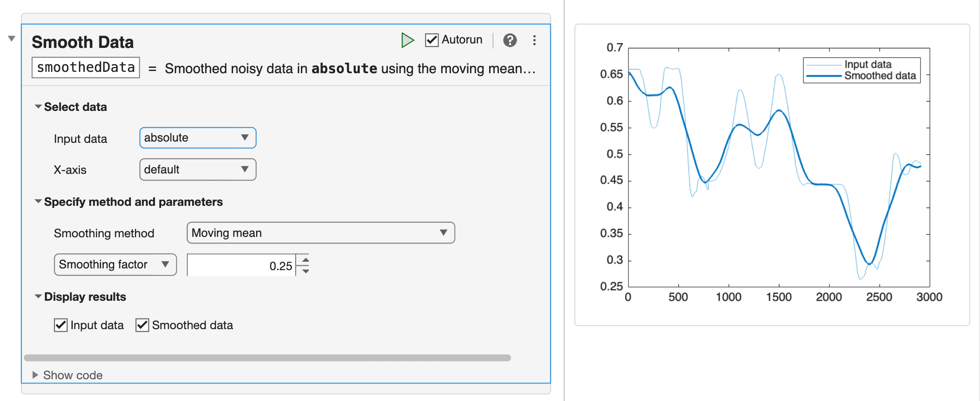Screen dimensions: 980x401
Task: Collapse the Display results section
Action: click(39, 297)
